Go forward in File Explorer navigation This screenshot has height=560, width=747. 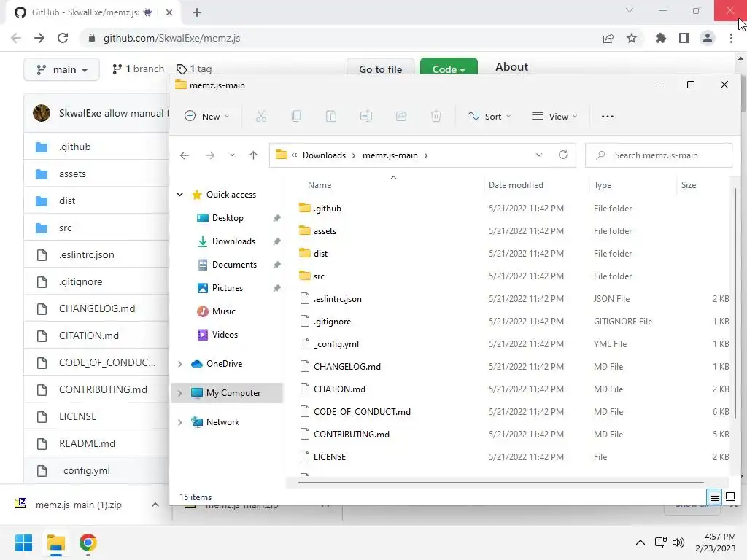[210, 155]
